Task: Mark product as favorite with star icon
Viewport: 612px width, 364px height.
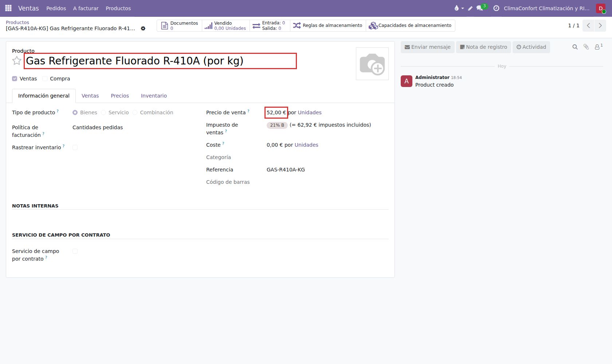Action: pos(17,61)
